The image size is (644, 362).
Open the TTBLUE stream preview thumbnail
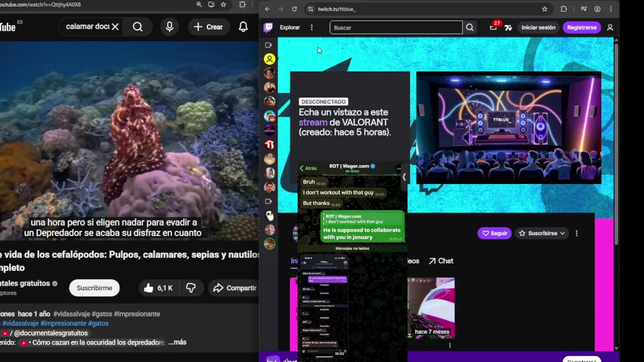pos(509,128)
